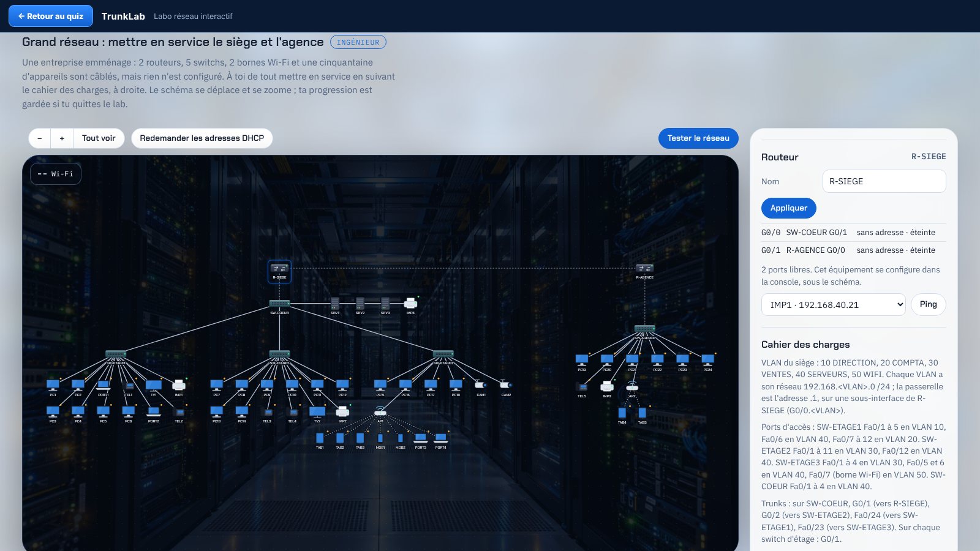Click the TEL5 phone icon
Image resolution: width=980 pixels, height=551 pixels.
click(582, 386)
